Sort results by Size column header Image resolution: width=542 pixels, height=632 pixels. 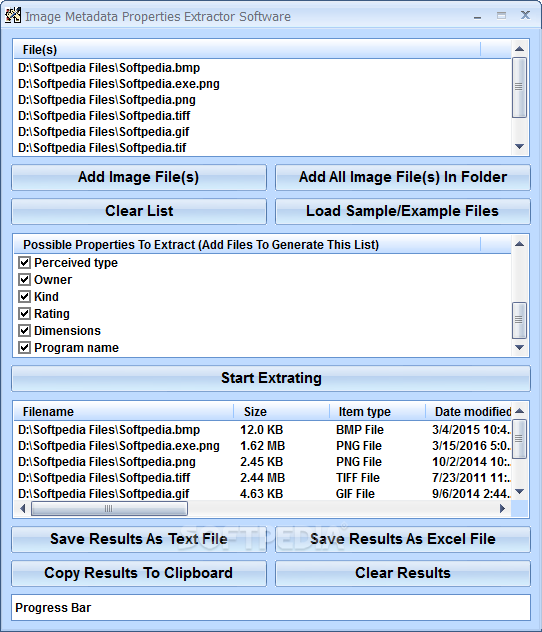pyautogui.click(x=281, y=412)
